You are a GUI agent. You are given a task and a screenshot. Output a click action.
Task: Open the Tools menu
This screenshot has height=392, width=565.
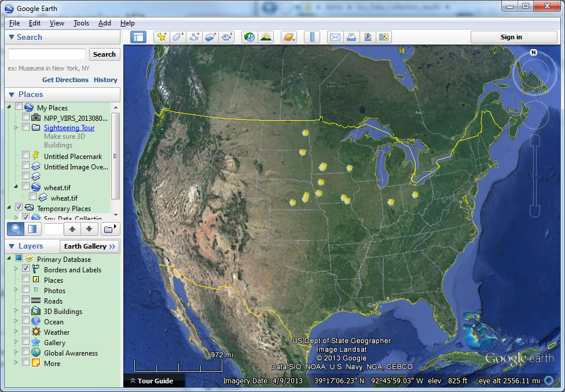[81, 23]
